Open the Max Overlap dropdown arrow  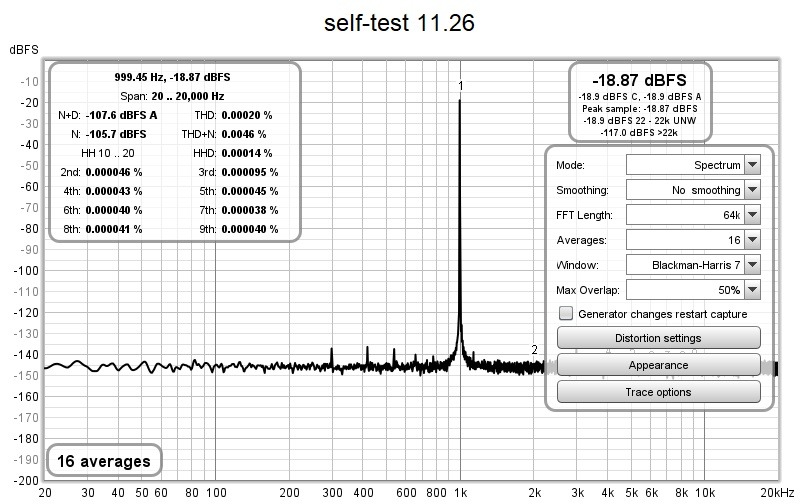click(753, 290)
